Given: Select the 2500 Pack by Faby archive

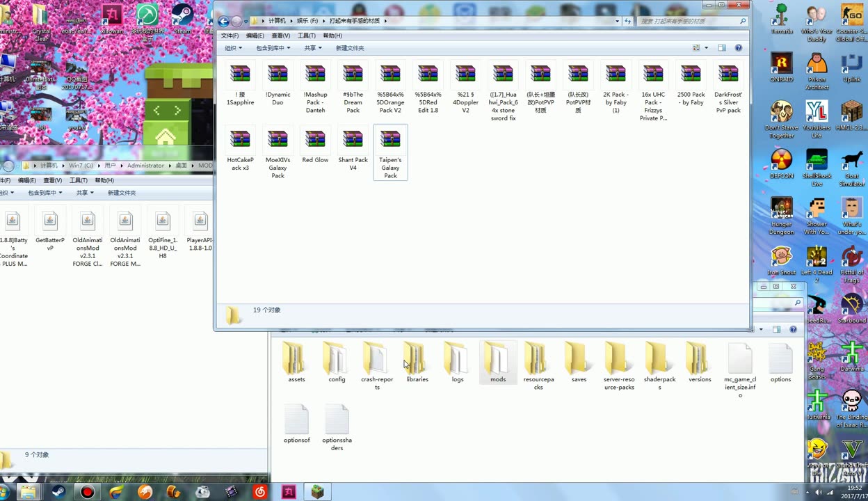Looking at the screenshot, I should tap(691, 84).
